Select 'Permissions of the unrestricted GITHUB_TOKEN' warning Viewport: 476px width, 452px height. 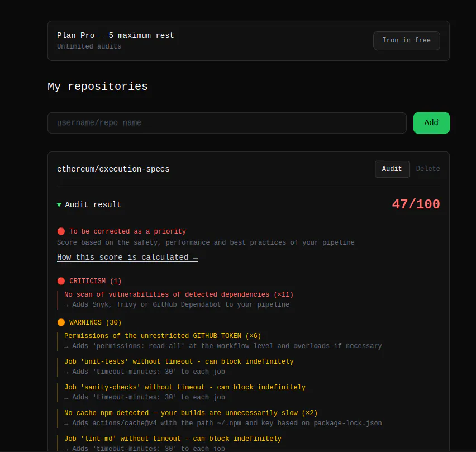(163, 336)
